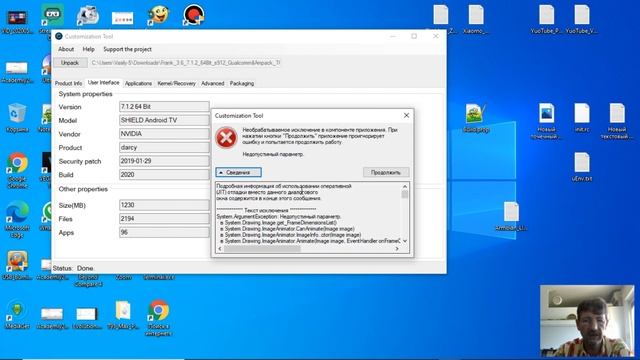Viewport: 640px width, 360px height.
Task: Click the Size(MB) field 1230
Action: click(x=164, y=205)
